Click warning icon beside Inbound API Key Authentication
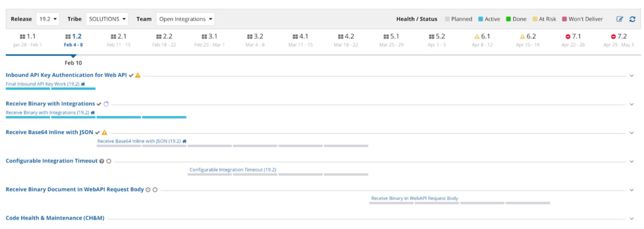Screen dimensions: 644x229 tap(138, 76)
